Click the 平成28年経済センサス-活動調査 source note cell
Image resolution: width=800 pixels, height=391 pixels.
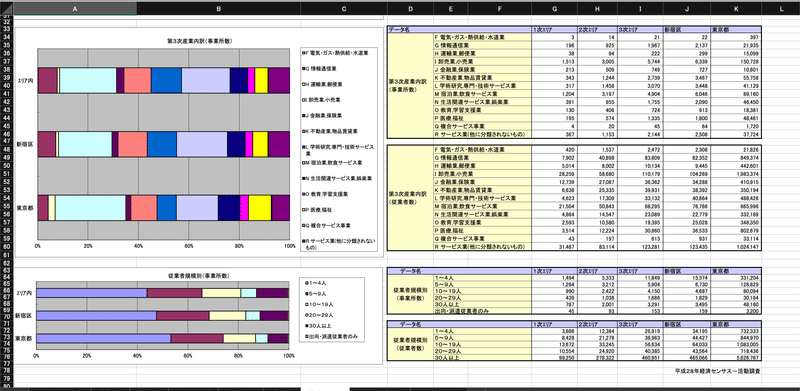(x=717, y=371)
